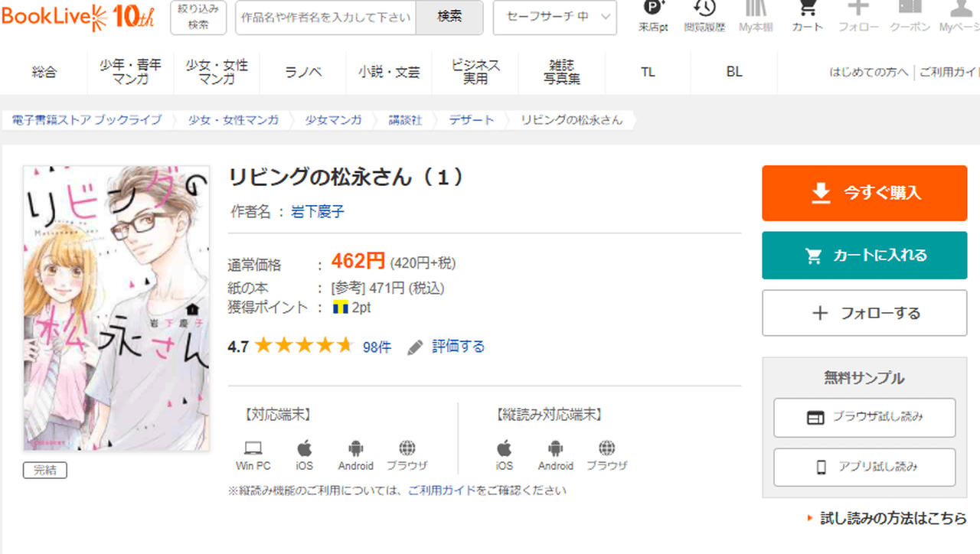Click the pencil icon to rate (評価する)
The width and height of the screenshot is (980, 554).
pos(415,347)
